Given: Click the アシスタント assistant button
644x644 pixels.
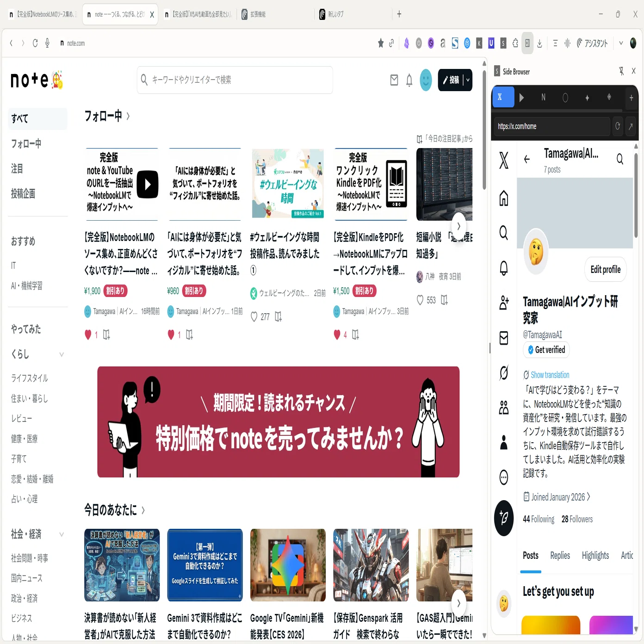Looking at the screenshot, I should 592,43.
